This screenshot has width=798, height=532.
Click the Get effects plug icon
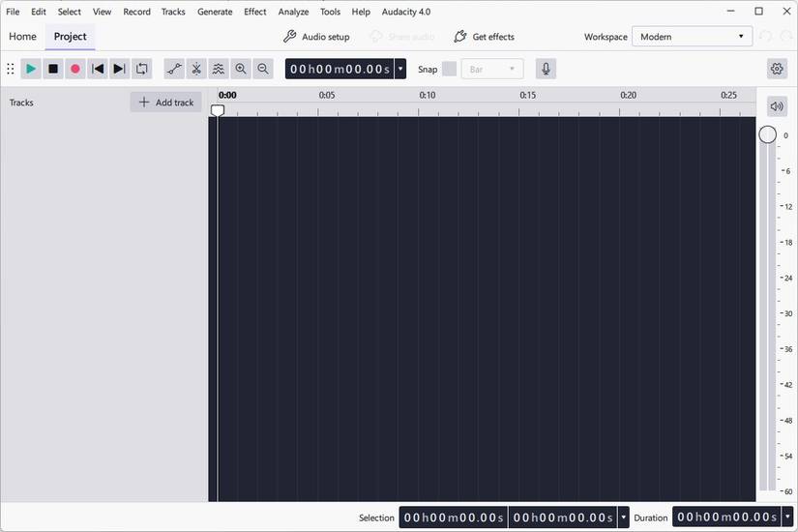coord(460,37)
